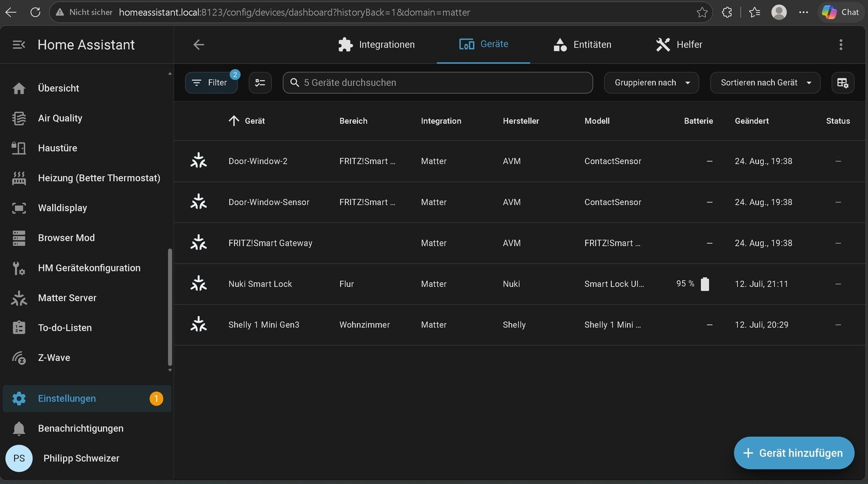Click the Wohnzimmer area cell

[x=365, y=325]
